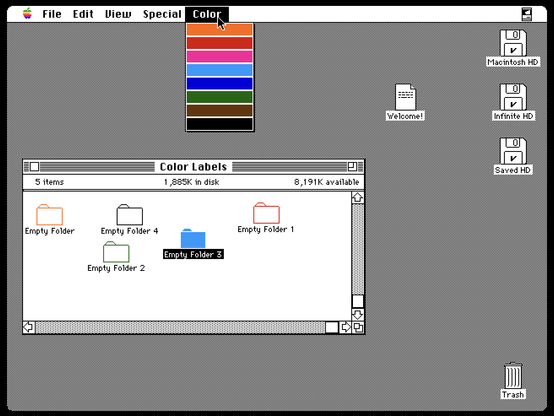The image size is (554, 416).
Task: Choose the light blue color label
Action: (x=219, y=70)
